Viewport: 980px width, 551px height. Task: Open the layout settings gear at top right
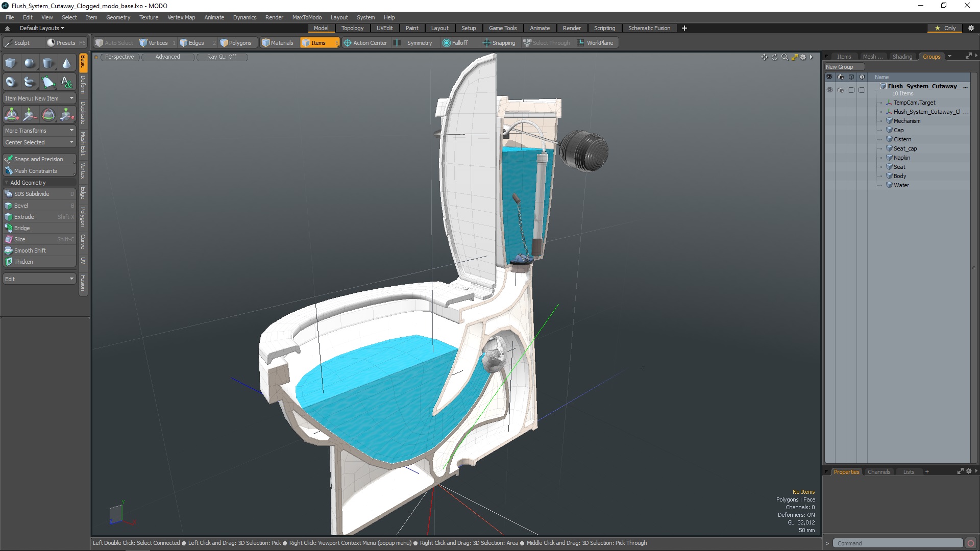click(971, 28)
